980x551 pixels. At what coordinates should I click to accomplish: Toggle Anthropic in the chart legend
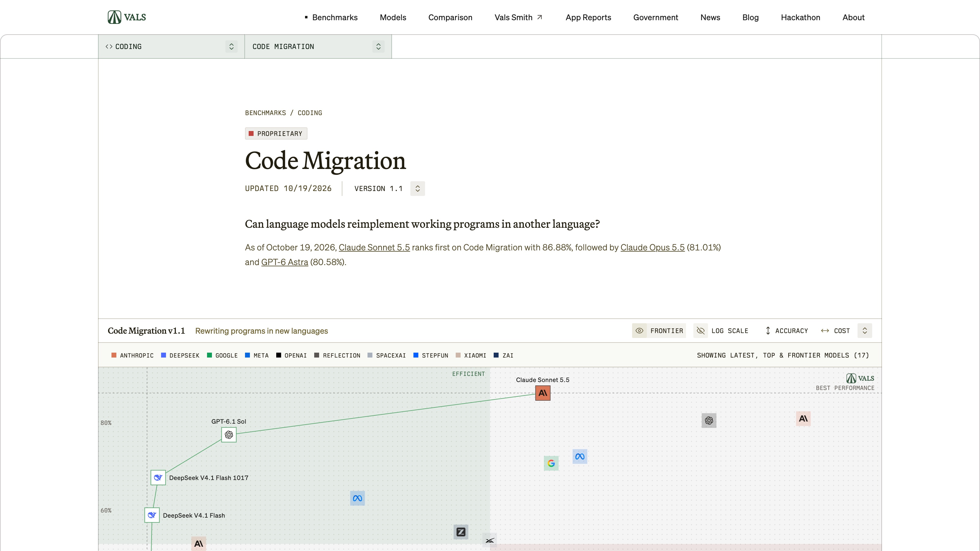coord(132,355)
